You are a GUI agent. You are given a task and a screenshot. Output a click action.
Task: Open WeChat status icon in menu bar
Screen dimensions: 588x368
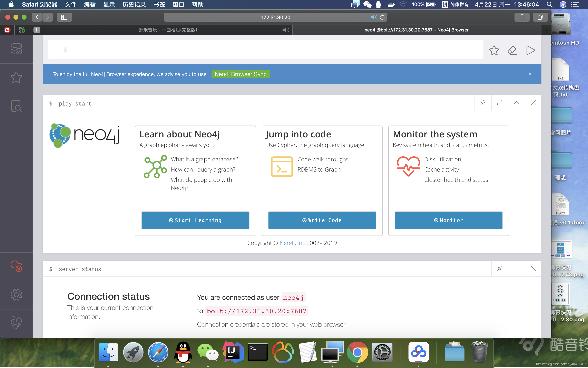click(x=367, y=4)
